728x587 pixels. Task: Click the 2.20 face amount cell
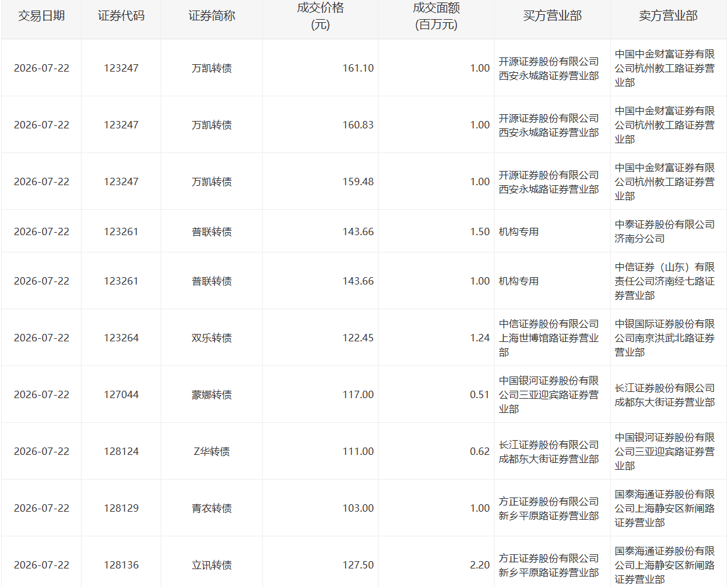[480, 565]
